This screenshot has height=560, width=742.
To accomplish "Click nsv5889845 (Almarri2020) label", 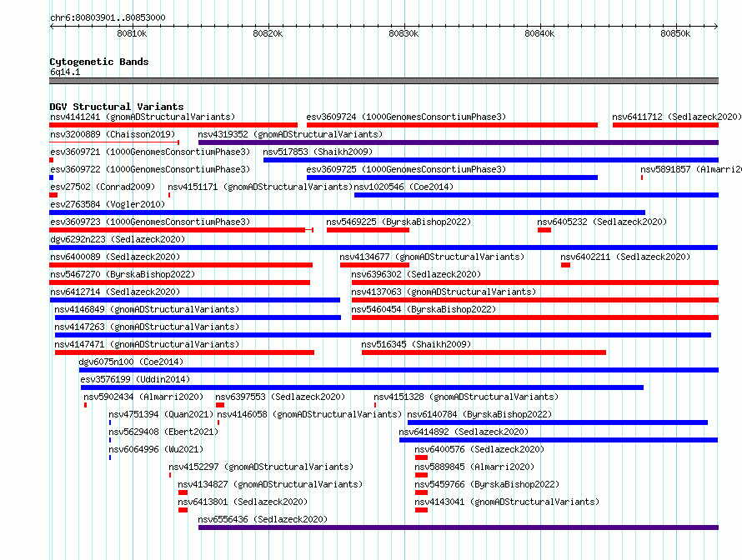I will tap(474, 467).
